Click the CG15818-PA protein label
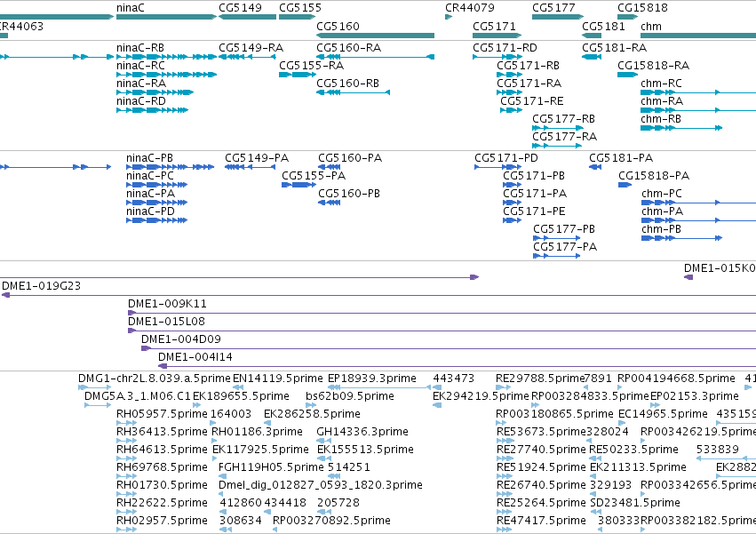This screenshot has width=756, height=534. (654, 176)
